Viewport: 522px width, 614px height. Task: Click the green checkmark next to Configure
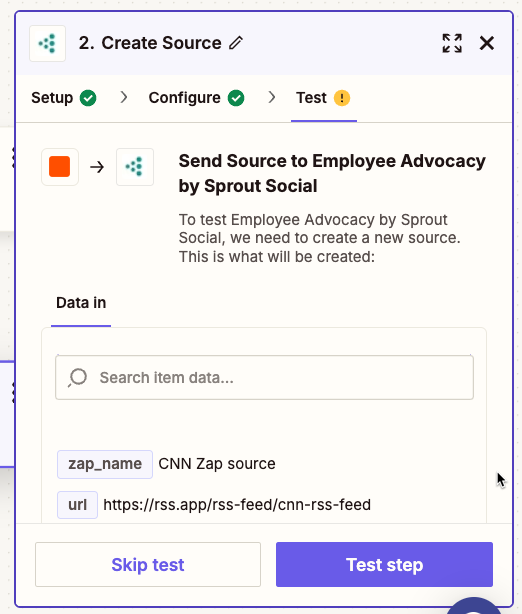coord(237,98)
